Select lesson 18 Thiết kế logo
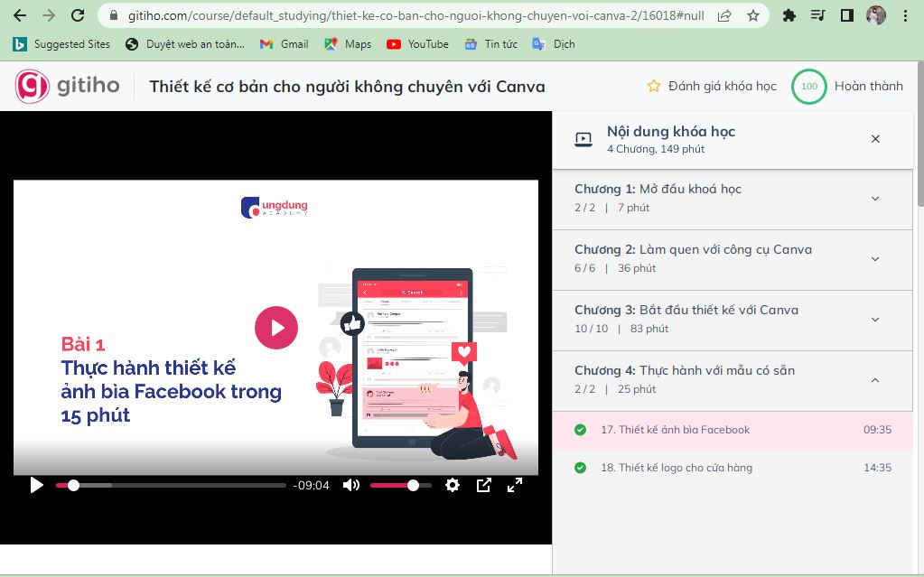The height and width of the screenshot is (577, 924). [x=677, y=468]
